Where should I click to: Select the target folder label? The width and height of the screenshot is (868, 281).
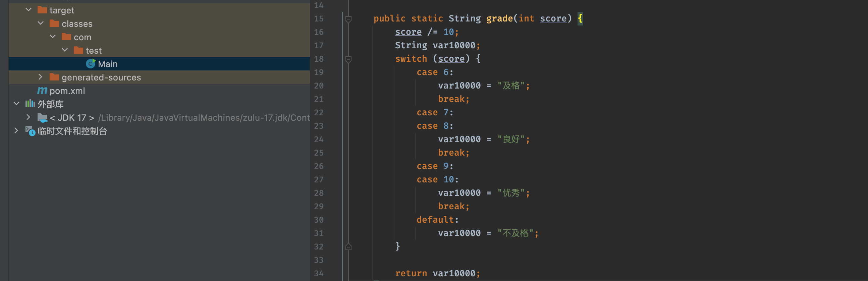pos(62,10)
